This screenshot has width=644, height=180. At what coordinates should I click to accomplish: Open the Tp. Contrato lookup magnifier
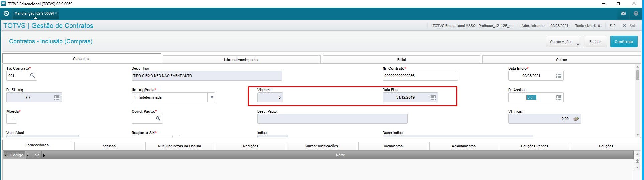pos(32,76)
